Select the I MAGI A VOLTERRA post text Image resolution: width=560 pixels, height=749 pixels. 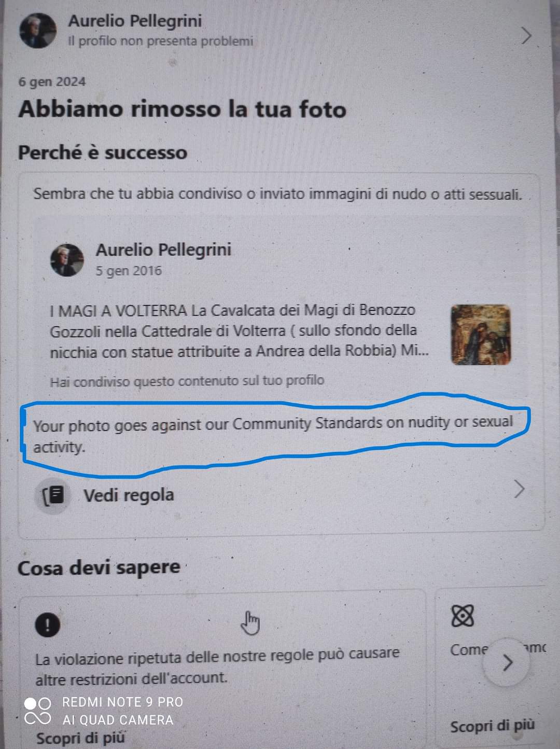tap(240, 331)
